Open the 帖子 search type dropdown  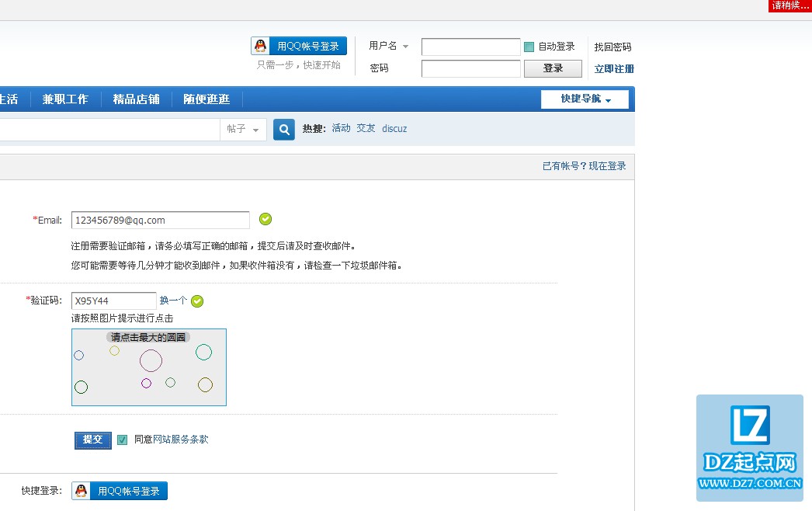243,129
